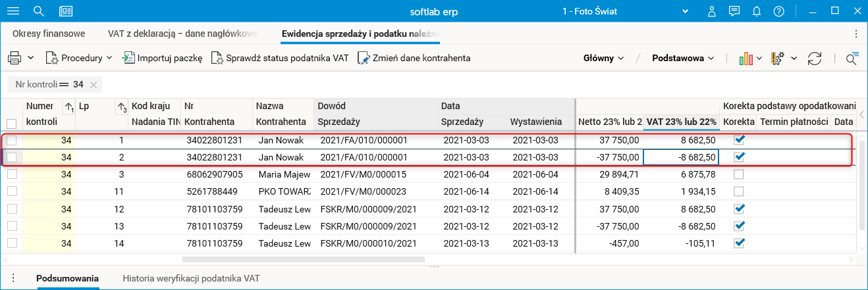
Task: Open the Główny view dropdown
Action: point(603,58)
